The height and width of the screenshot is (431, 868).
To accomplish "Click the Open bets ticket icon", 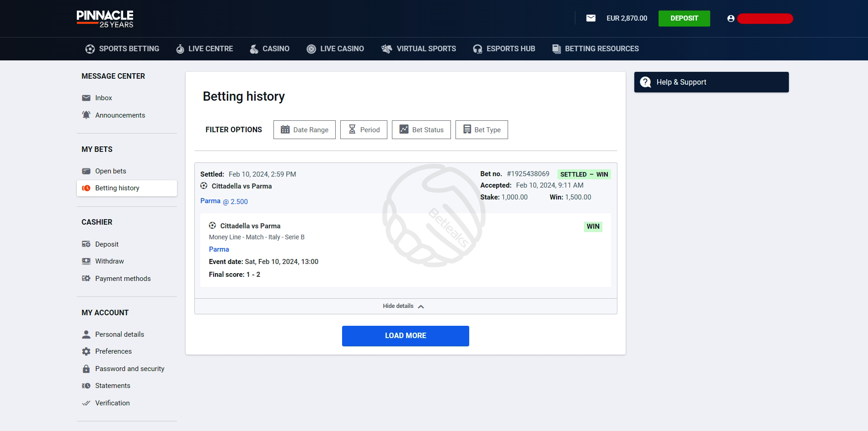I will (x=86, y=171).
